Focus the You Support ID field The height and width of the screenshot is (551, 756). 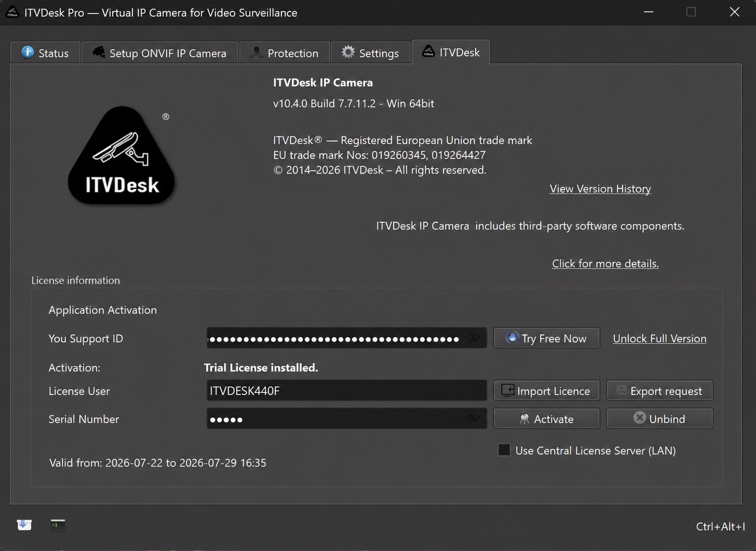[x=346, y=338]
